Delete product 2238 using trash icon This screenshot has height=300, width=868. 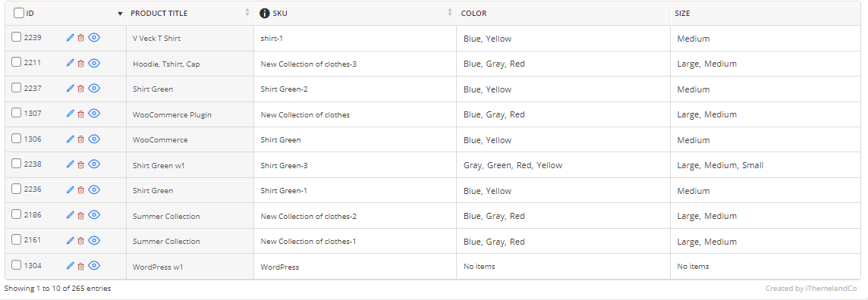(x=81, y=164)
